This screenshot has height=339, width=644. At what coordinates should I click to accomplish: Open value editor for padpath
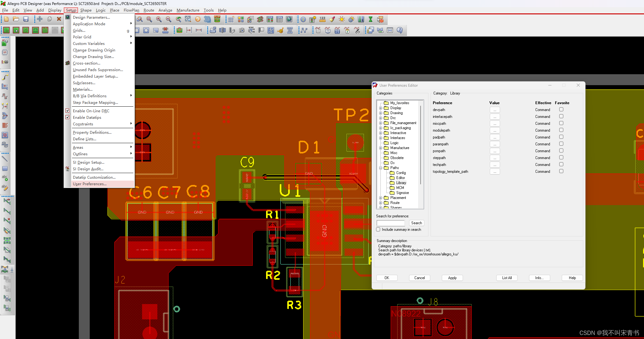(x=494, y=137)
